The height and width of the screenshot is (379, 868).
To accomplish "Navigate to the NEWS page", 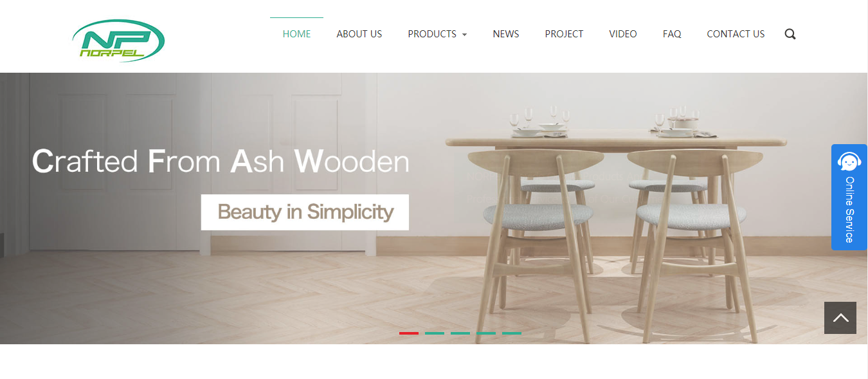I will tap(506, 34).
